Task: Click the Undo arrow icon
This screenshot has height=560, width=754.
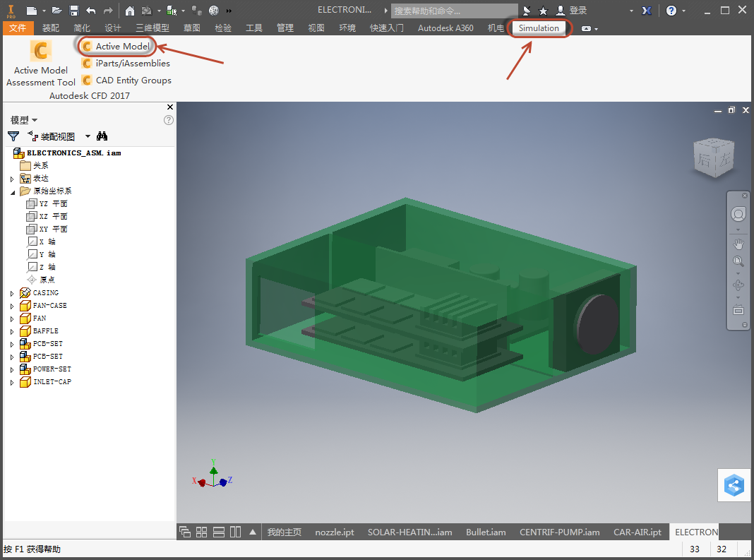Action: coord(90,11)
